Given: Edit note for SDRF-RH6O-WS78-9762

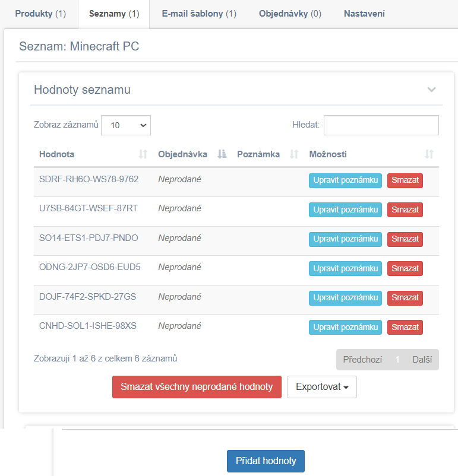Looking at the screenshot, I should pyautogui.click(x=345, y=180).
